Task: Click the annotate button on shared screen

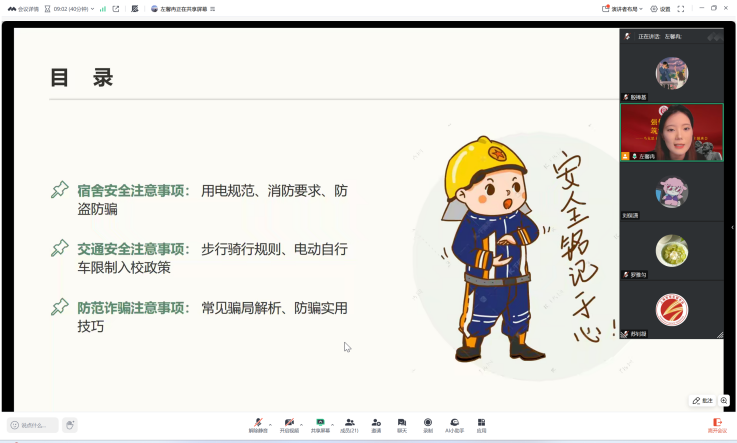Action: tap(703, 400)
